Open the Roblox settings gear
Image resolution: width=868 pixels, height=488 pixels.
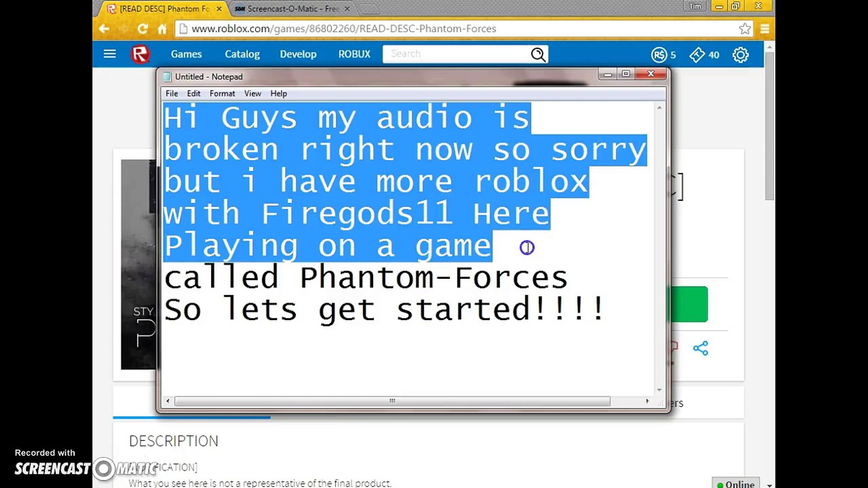pos(740,55)
